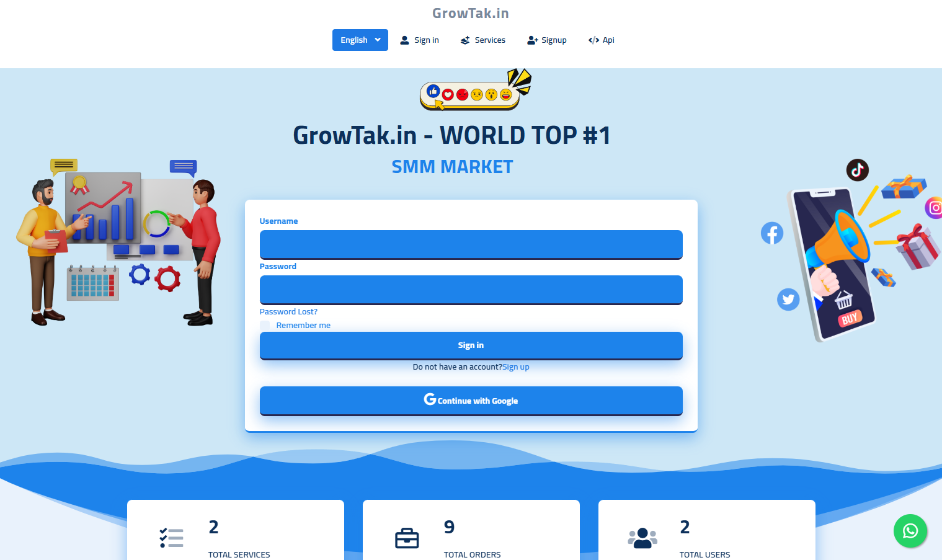
Task: Click the green WhatsApp chat icon
Action: coord(910,531)
